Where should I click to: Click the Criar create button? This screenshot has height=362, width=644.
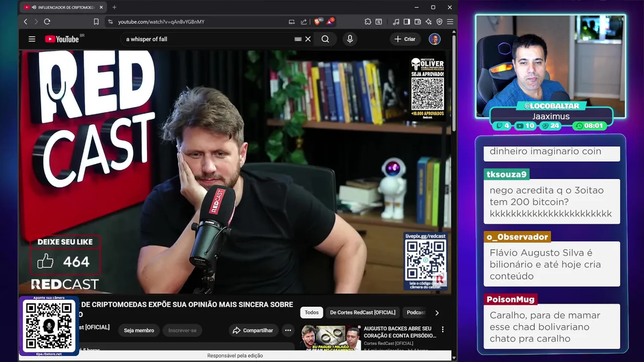tap(405, 39)
